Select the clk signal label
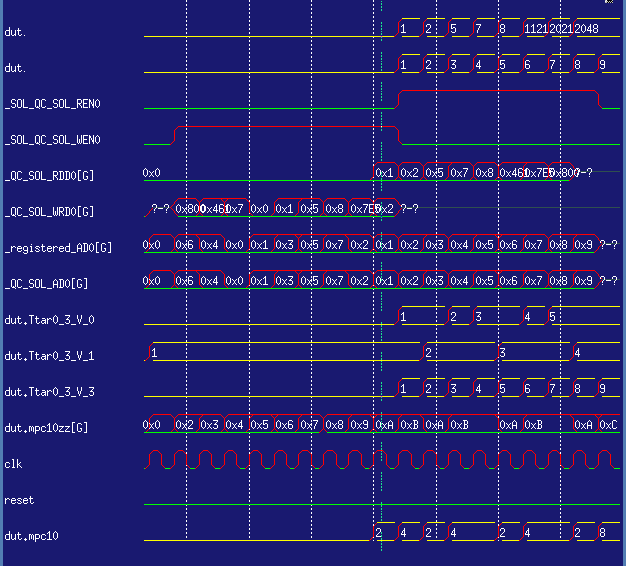Viewport: 626px width, 566px height. pyautogui.click(x=13, y=464)
